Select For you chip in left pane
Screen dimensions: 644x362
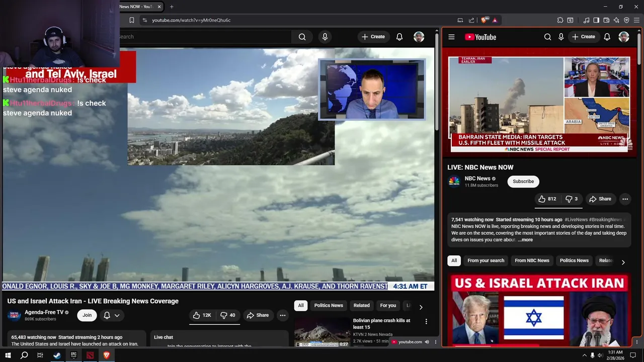click(x=388, y=305)
